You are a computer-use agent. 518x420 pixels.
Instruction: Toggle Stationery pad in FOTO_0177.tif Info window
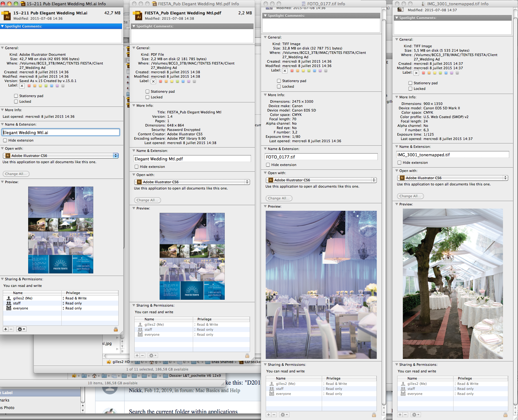coord(279,81)
